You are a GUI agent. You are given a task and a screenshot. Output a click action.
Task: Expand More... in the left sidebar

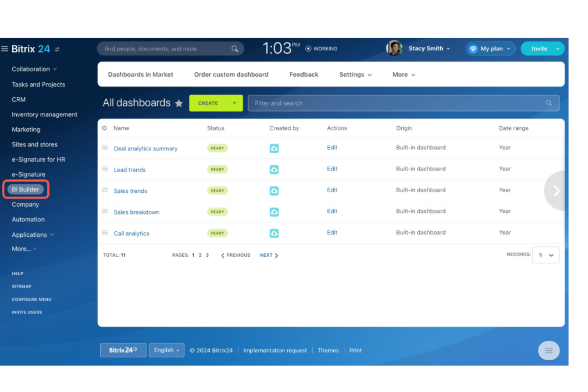[23, 249]
